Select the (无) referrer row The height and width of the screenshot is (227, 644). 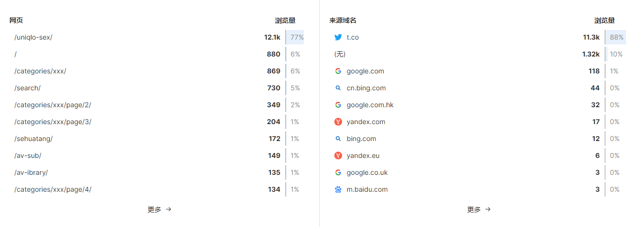[340, 54]
